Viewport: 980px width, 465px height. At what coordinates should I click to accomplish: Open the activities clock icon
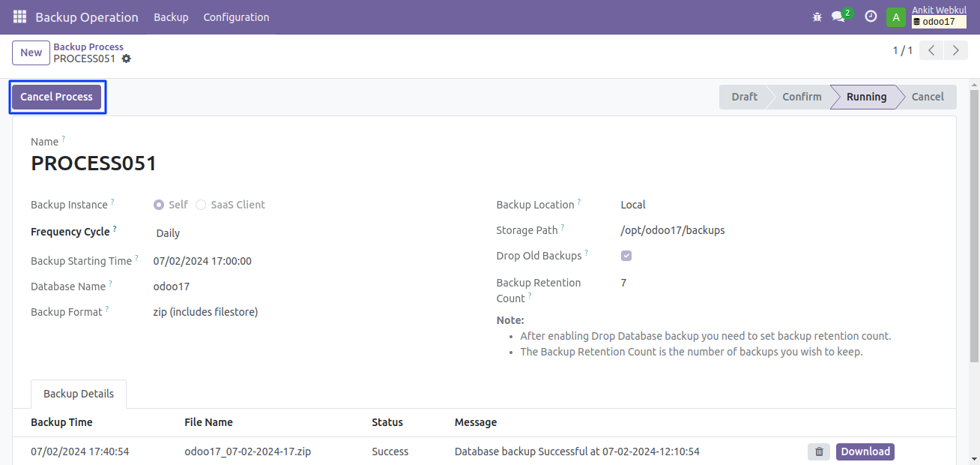click(x=871, y=16)
